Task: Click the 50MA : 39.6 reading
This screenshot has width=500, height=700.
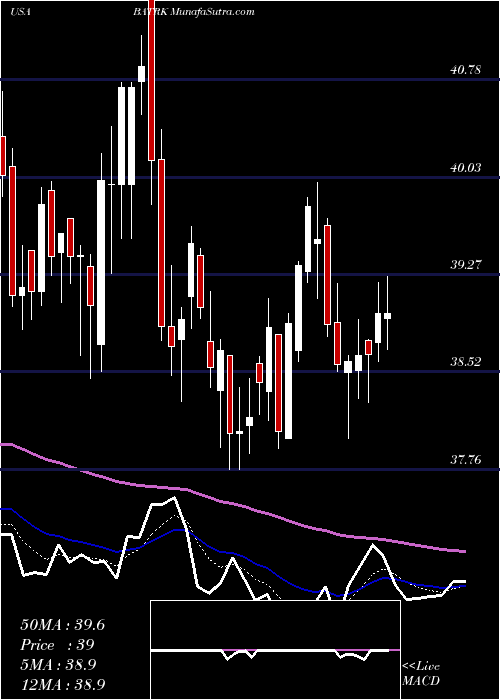Action: (x=62, y=625)
